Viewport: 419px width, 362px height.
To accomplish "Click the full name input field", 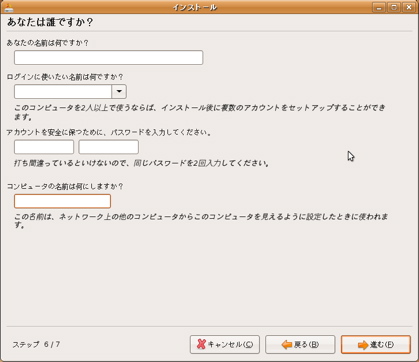I will [108, 58].
